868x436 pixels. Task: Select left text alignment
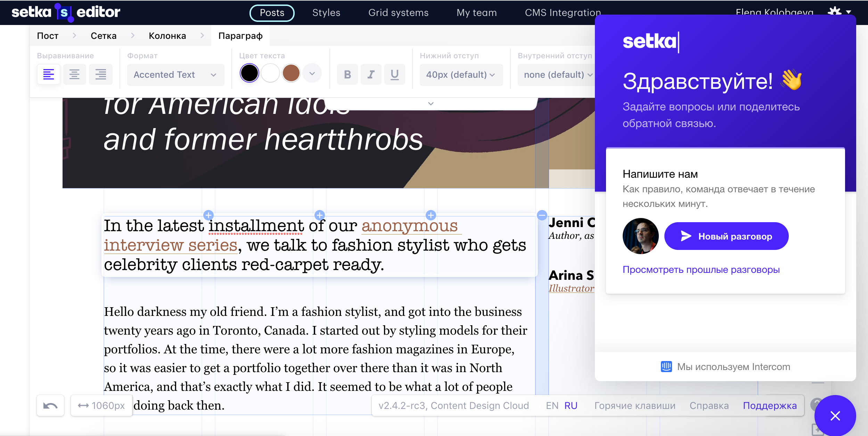point(49,74)
